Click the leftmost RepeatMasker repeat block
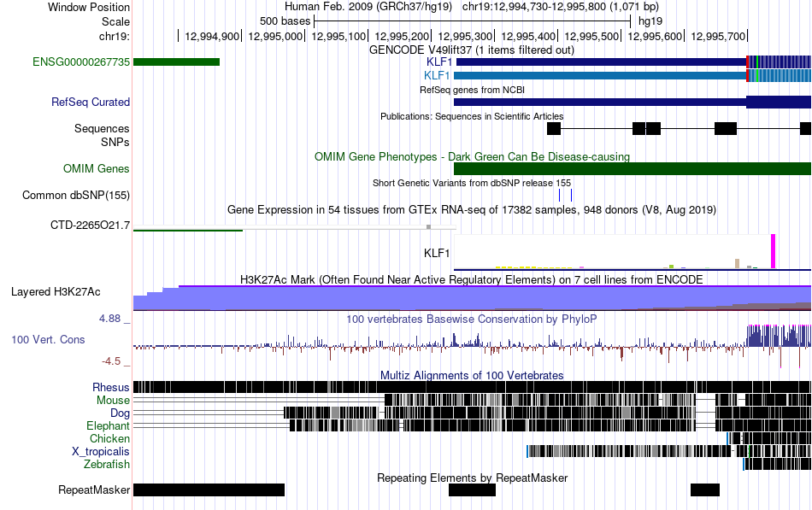The height and width of the screenshot is (510, 812). [x=209, y=489]
